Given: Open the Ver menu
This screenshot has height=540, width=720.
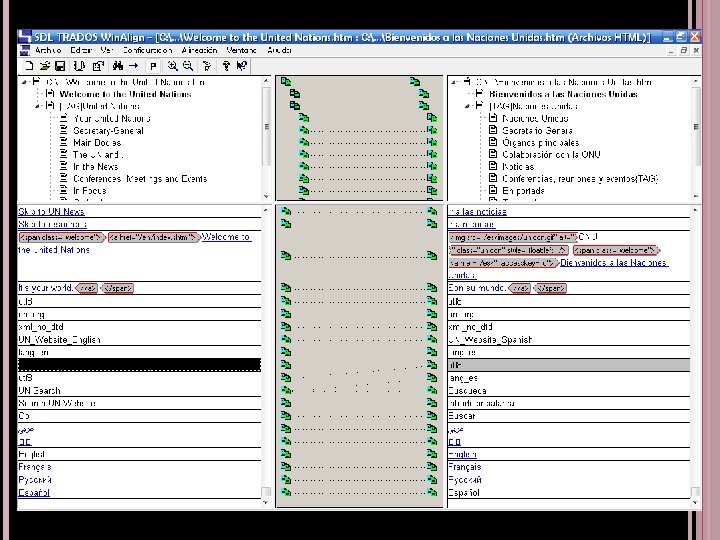Looking at the screenshot, I should click(107, 50).
